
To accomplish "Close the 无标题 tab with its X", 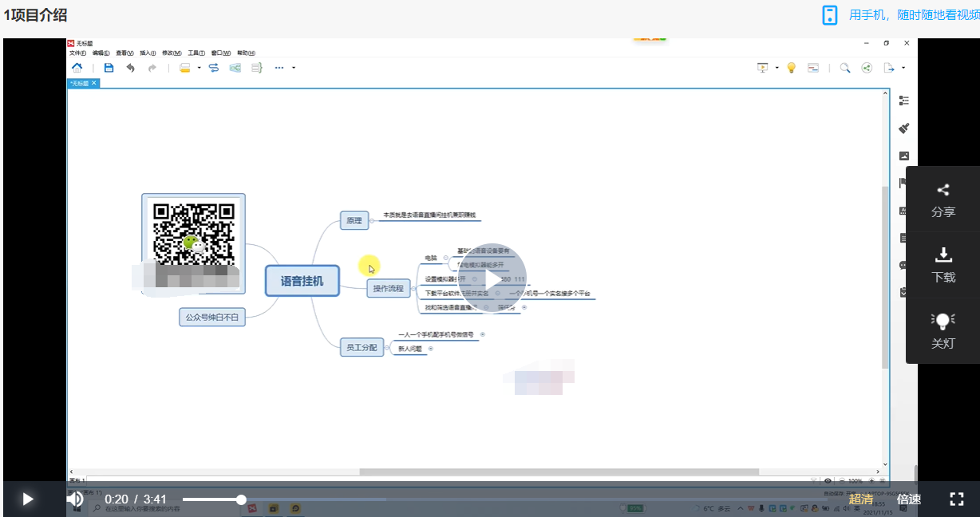I will coord(94,83).
